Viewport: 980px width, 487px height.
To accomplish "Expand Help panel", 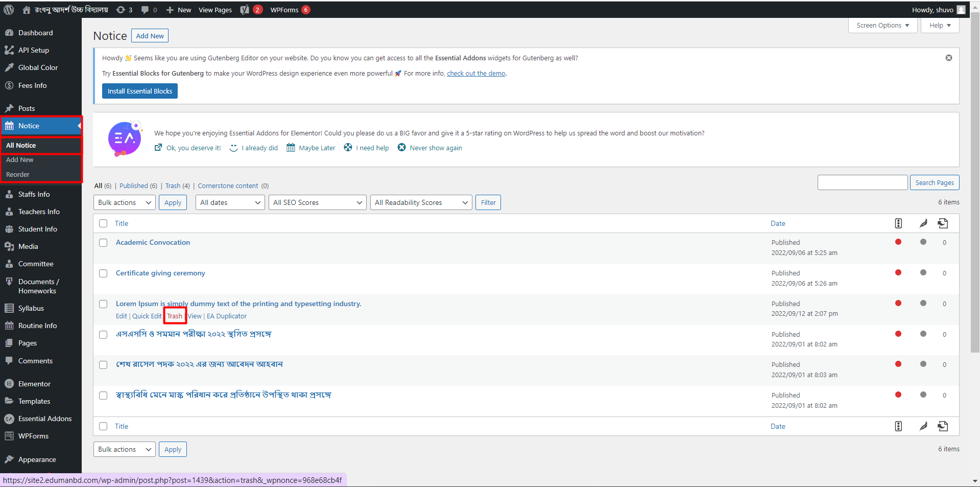I will [940, 26].
